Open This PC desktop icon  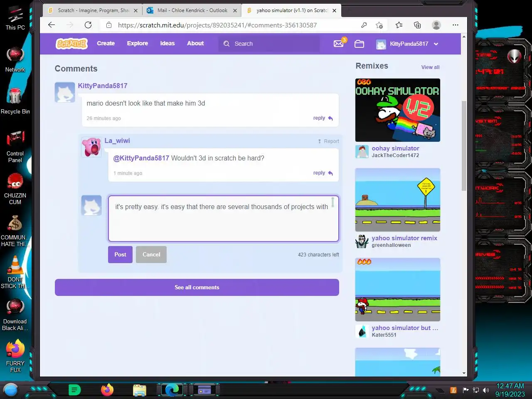(15, 19)
